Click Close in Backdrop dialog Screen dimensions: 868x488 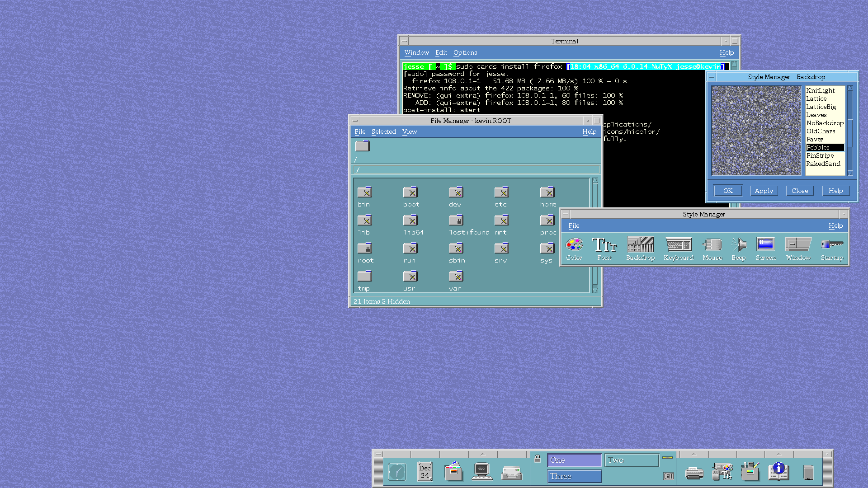(x=800, y=191)
